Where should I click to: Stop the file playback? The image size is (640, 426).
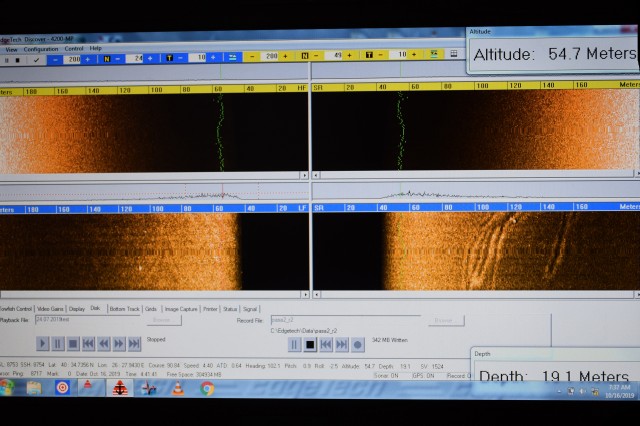[x=72, y=344]
